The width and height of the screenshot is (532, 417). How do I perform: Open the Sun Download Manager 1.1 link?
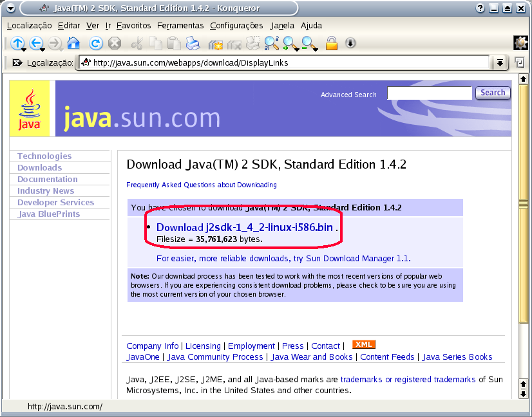coord(357,258)
